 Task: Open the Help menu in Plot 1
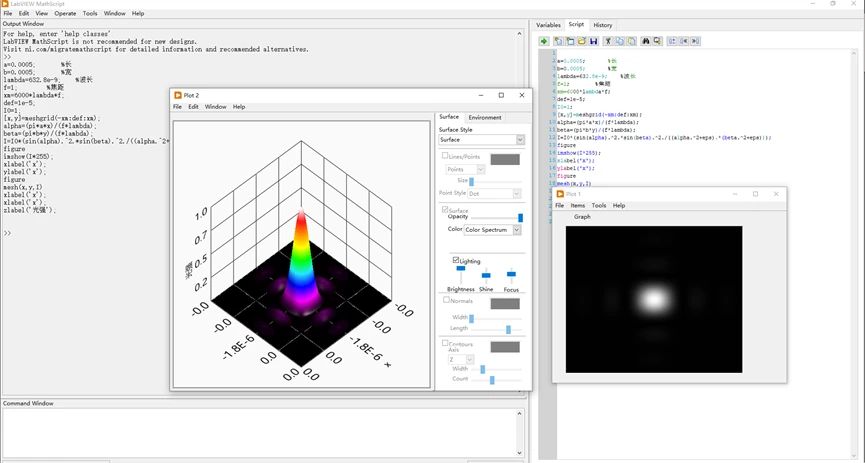coord(619,205)
